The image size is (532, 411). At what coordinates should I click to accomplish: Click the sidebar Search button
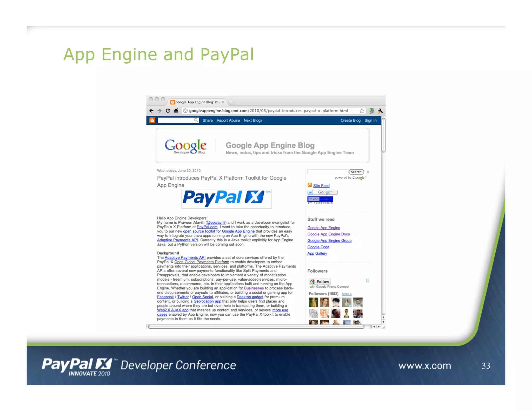tap(356, 172)
